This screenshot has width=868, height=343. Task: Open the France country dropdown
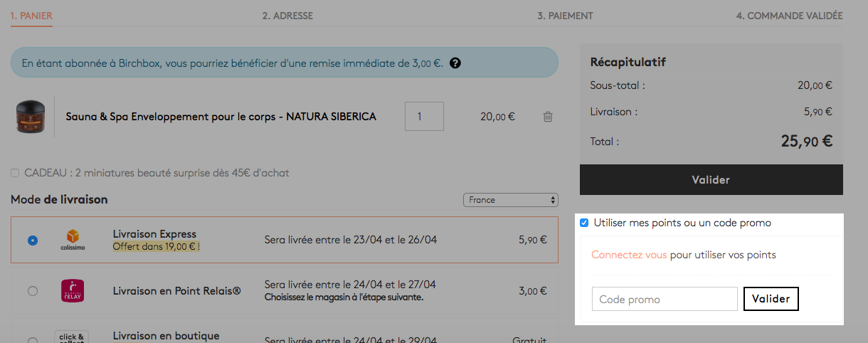point(510,200)
